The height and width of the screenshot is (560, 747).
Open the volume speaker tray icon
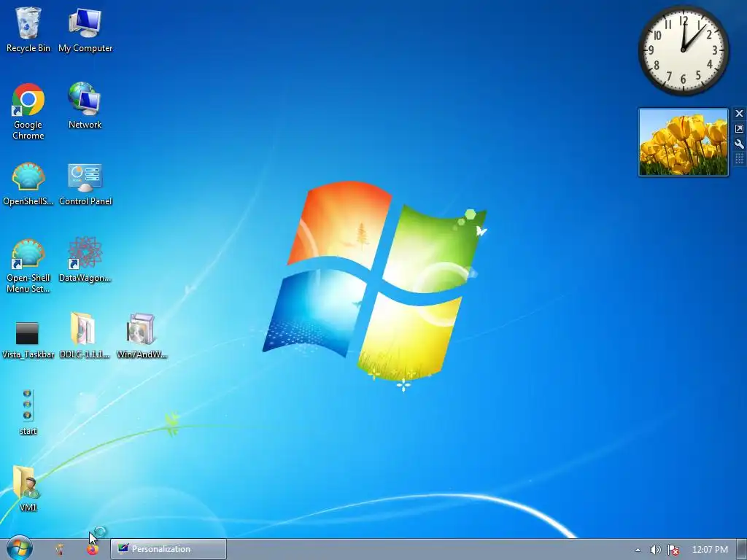(x=656, y=550)
